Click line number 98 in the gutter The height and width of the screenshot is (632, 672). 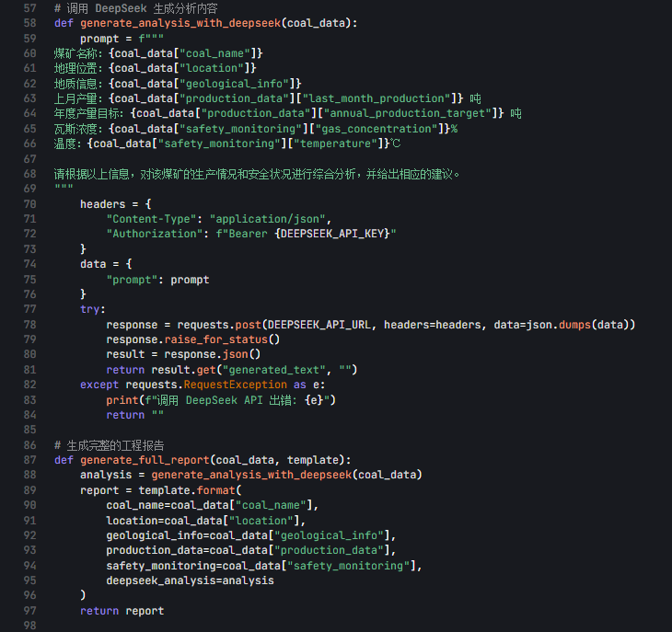pyautogui.click(x=30, y=626)
